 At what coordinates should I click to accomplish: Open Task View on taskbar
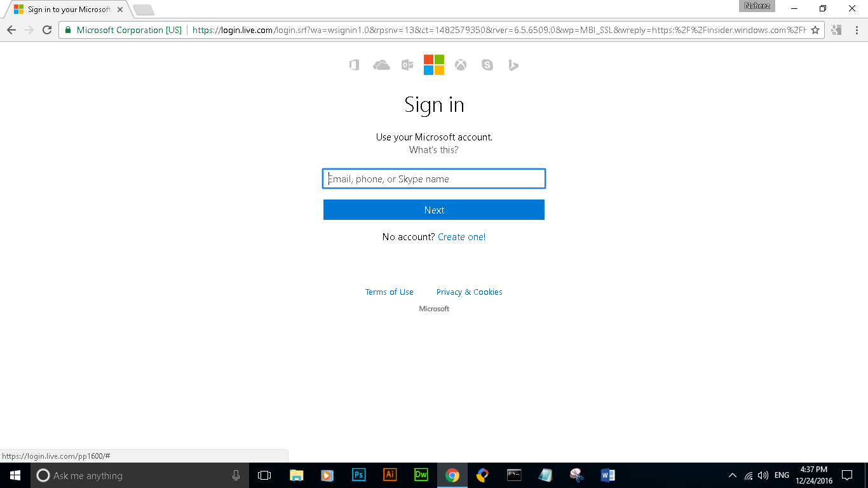tap(264, 475)
